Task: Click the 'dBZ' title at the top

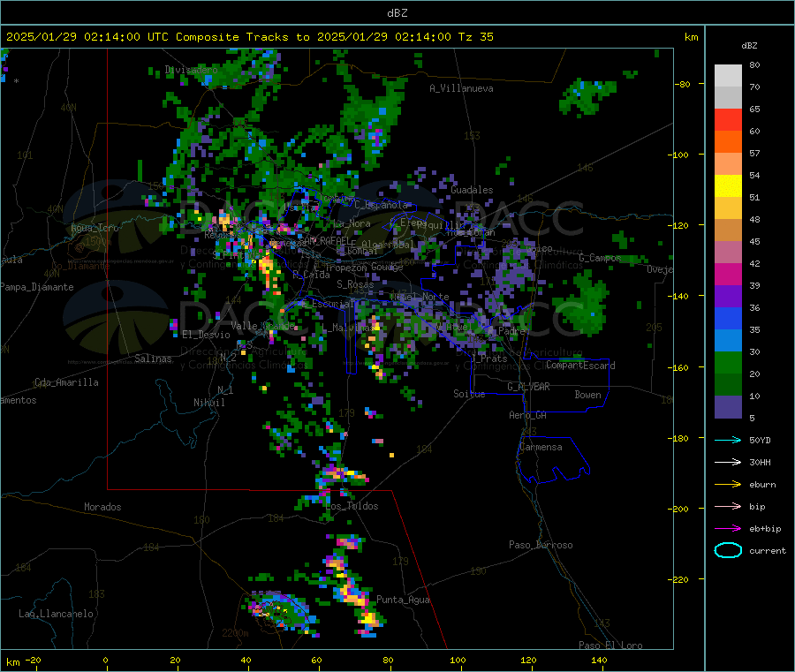Action: coord(397,12)
